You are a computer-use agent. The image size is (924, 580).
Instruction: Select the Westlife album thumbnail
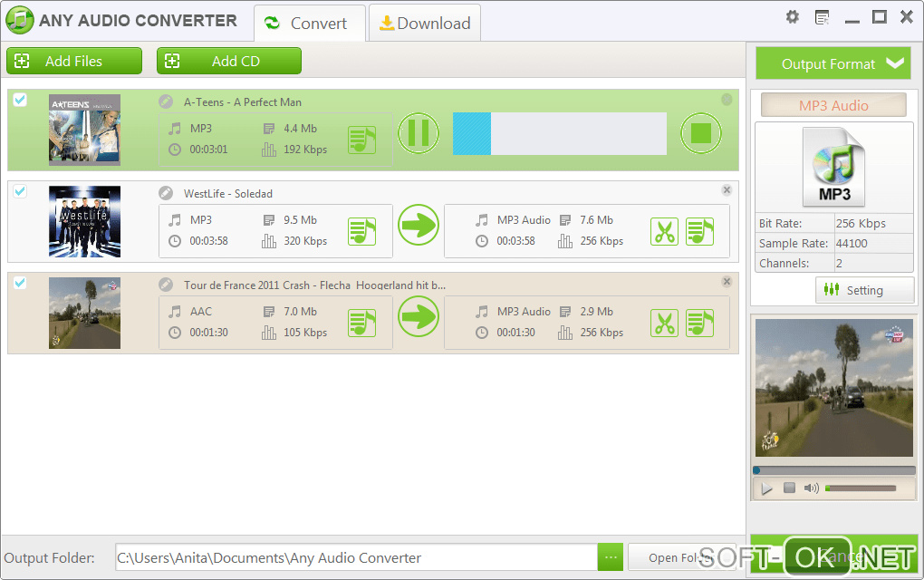pyautogui.click(x=84, y=222)
